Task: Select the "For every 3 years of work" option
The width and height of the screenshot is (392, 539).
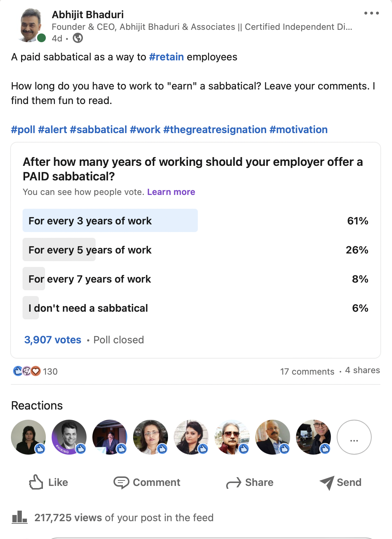Action: pos(90,221)
